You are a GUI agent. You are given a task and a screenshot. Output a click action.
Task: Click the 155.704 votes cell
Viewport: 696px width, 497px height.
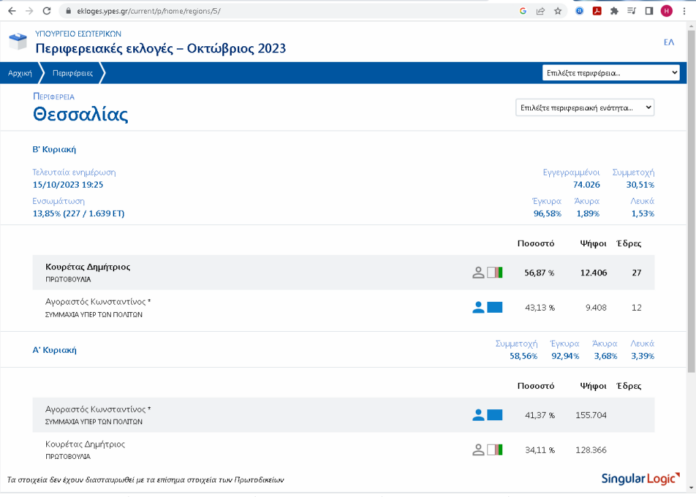(591, 415)
